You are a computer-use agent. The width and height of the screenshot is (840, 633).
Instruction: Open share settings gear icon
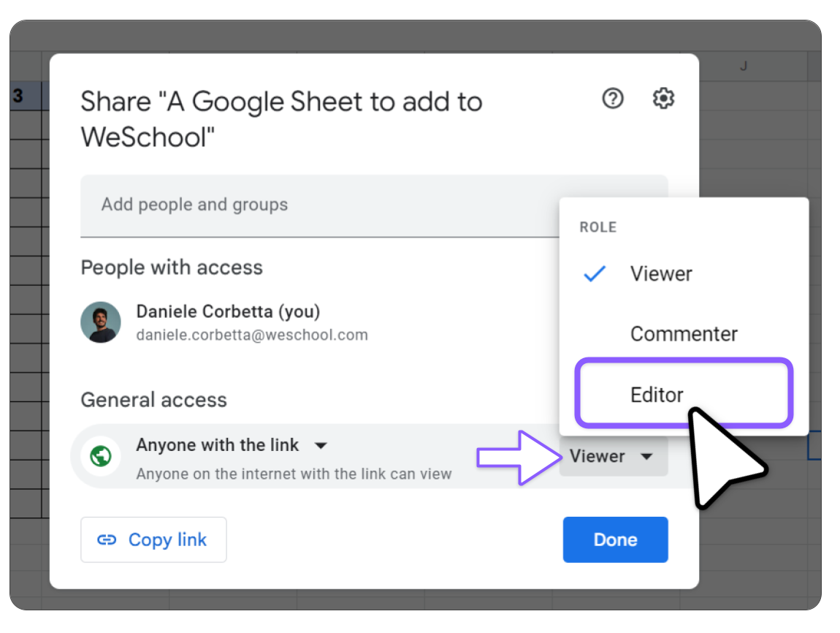tap(663, 99)
